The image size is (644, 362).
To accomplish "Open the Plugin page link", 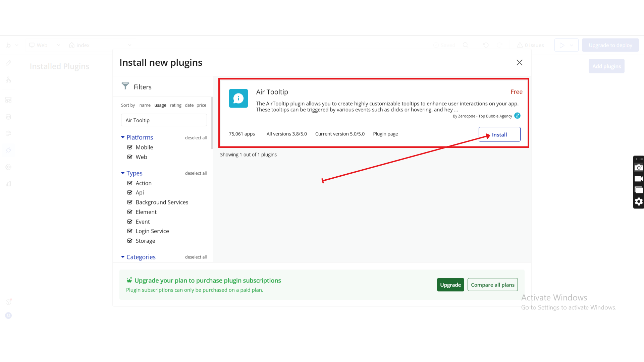I will click(385, 134).
